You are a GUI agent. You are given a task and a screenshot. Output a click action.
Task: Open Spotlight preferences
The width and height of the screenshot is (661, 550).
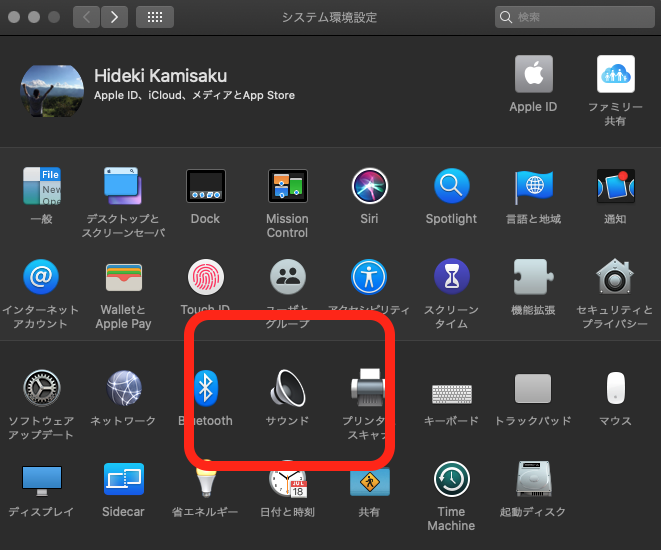[x=451, y=186]
